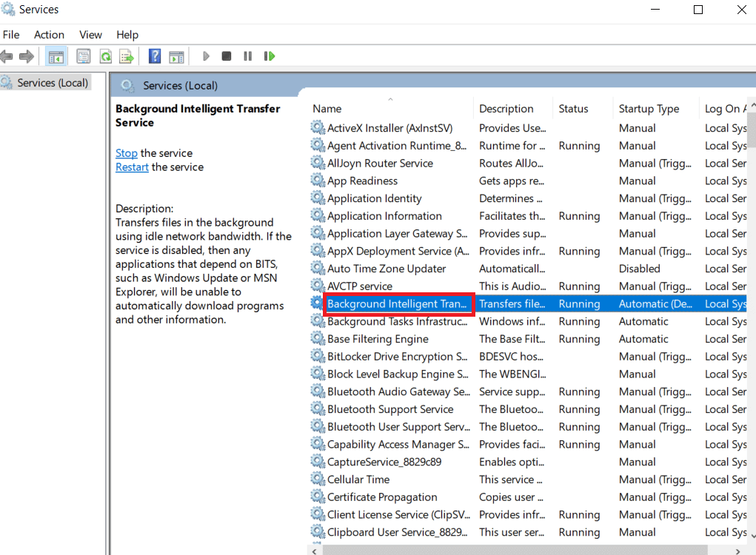756x555 pixels.
Task: Toggle the show/hide action pane icon
Action: click(176, 56)
